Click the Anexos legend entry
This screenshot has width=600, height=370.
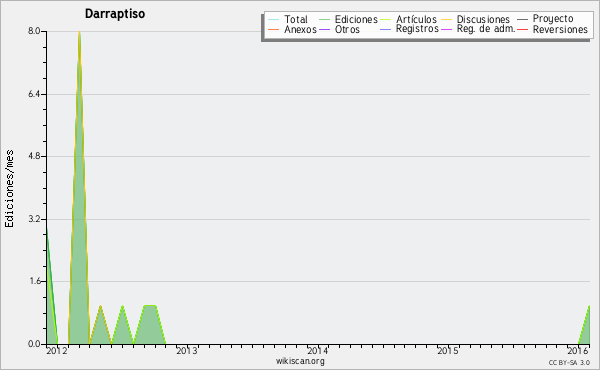coord(292,29)
